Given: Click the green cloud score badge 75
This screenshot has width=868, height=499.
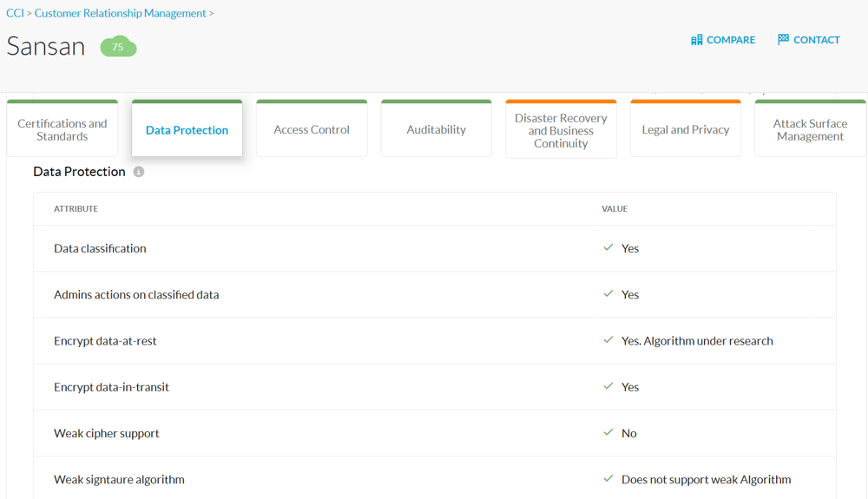Looking at the screenshot, I should point(118,47).
